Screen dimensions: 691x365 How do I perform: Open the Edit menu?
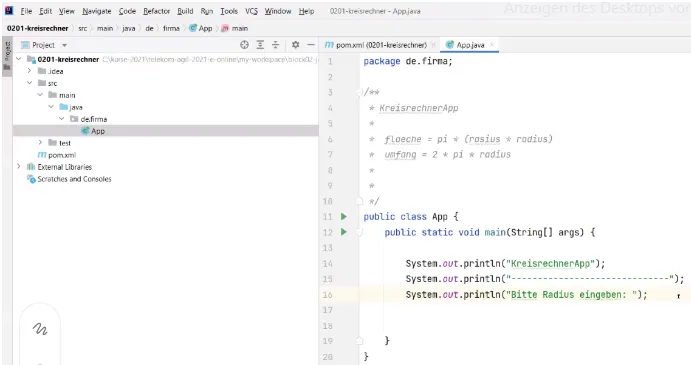[45, 11]
